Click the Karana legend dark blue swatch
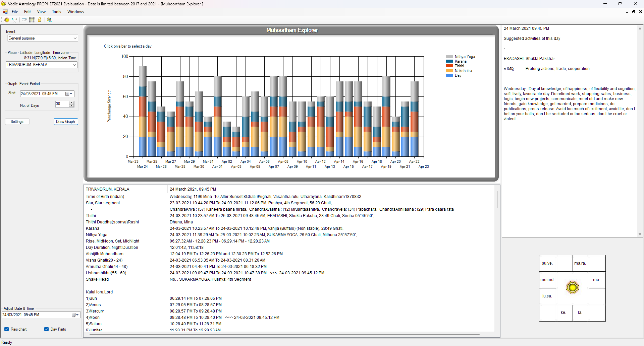The image size is (644, 346). 449,61
